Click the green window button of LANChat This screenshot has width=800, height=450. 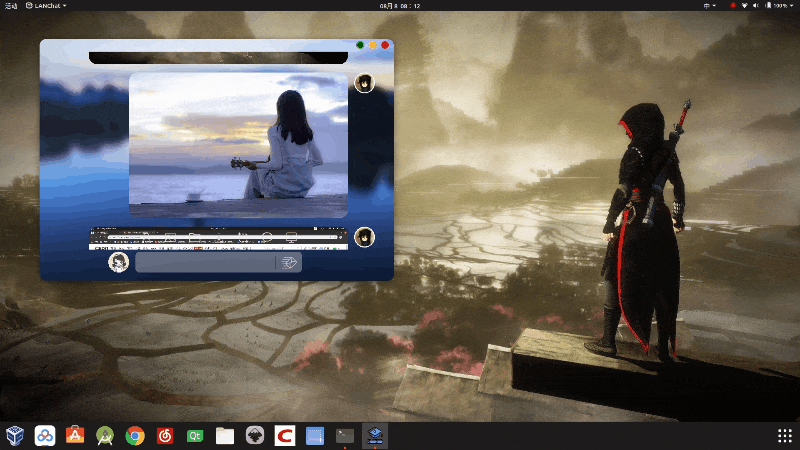(x=360, y=45)
